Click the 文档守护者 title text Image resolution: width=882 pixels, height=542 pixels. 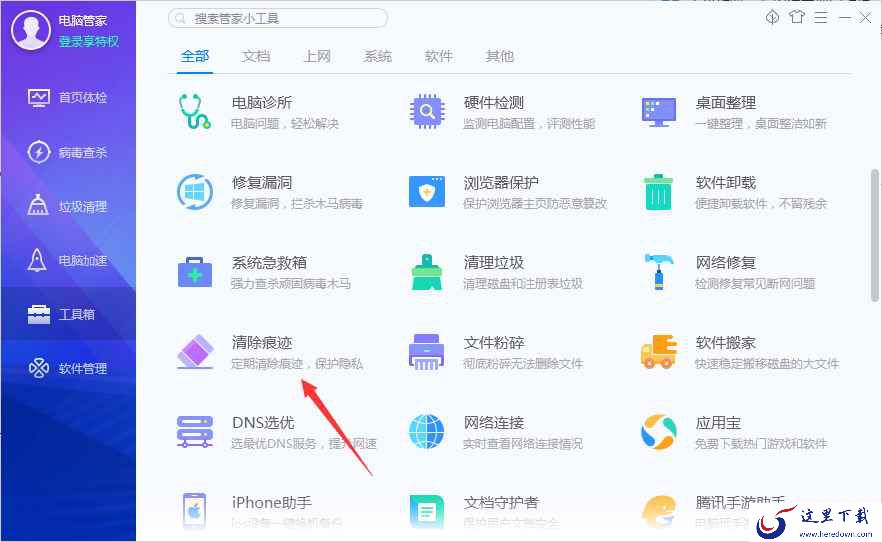click(x=501, y=502)
